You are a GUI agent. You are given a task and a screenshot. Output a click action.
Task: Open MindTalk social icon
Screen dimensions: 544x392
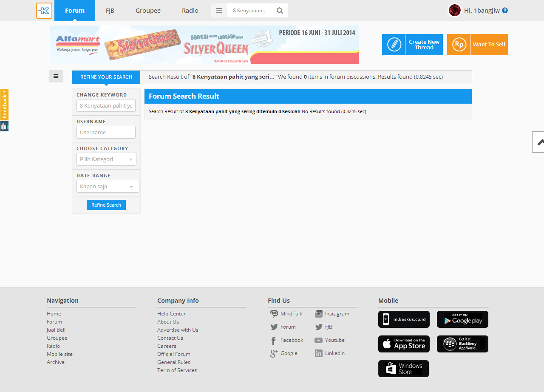tap(274, 314)
